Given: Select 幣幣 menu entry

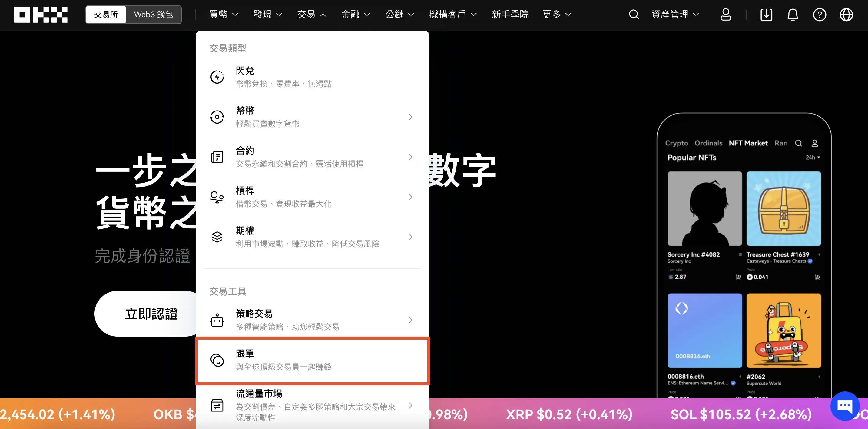Looking at the screenshot, I should point(312,117).
